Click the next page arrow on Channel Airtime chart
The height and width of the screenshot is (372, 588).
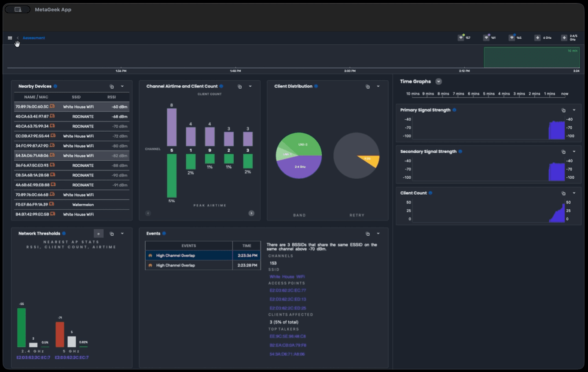tap(251, 213)
